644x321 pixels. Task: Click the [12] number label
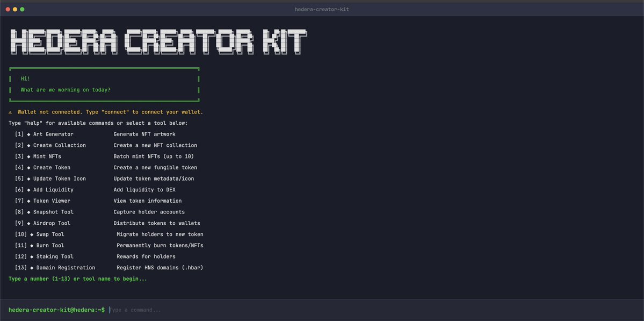tap(21, 256)
